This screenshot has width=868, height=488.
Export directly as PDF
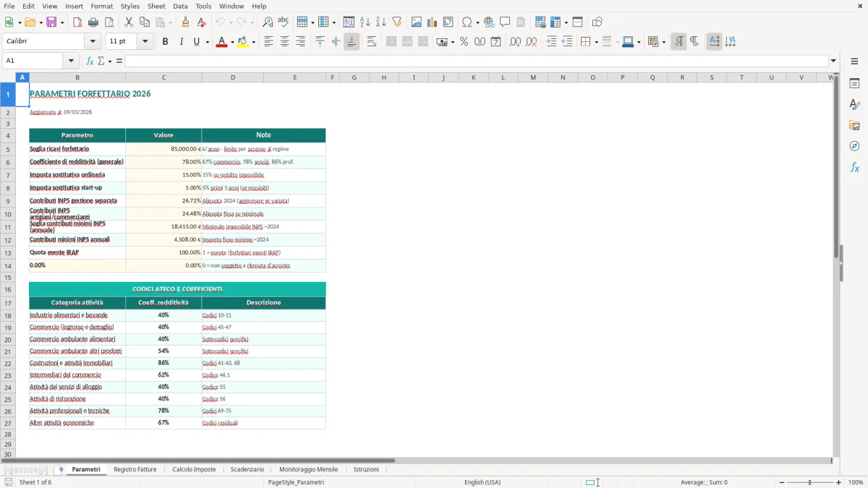coord(77,22)
